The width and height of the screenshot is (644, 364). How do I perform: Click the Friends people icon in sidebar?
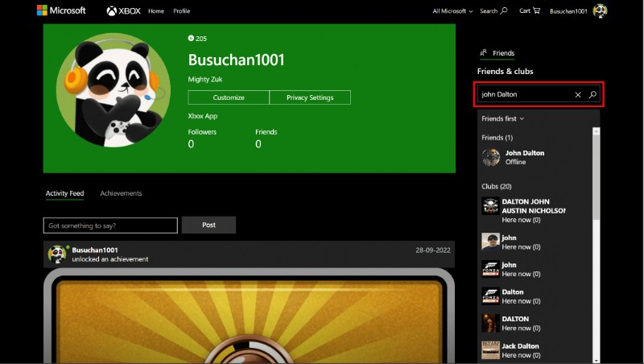484,52
